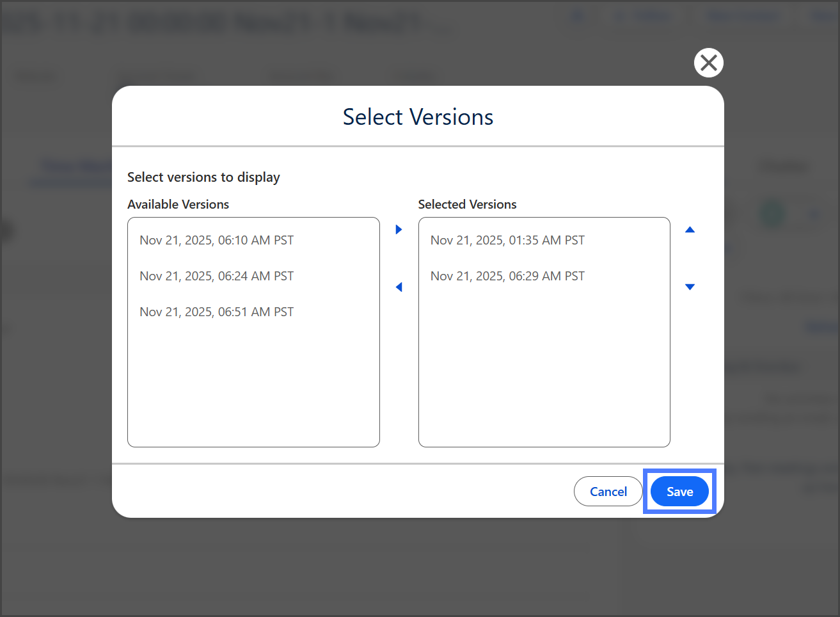Choose the 06:29 AM PST selected version
Viewport: 840px width, 617px height.
pos(507,276)
